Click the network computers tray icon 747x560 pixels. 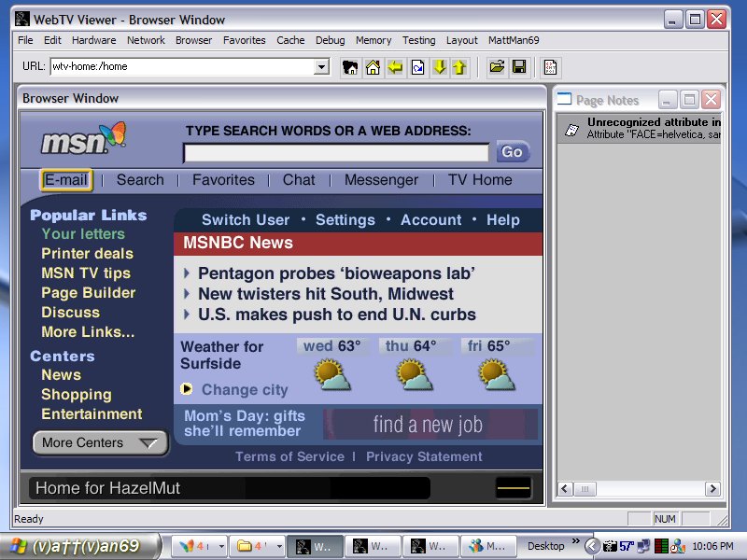click(643, 546)
